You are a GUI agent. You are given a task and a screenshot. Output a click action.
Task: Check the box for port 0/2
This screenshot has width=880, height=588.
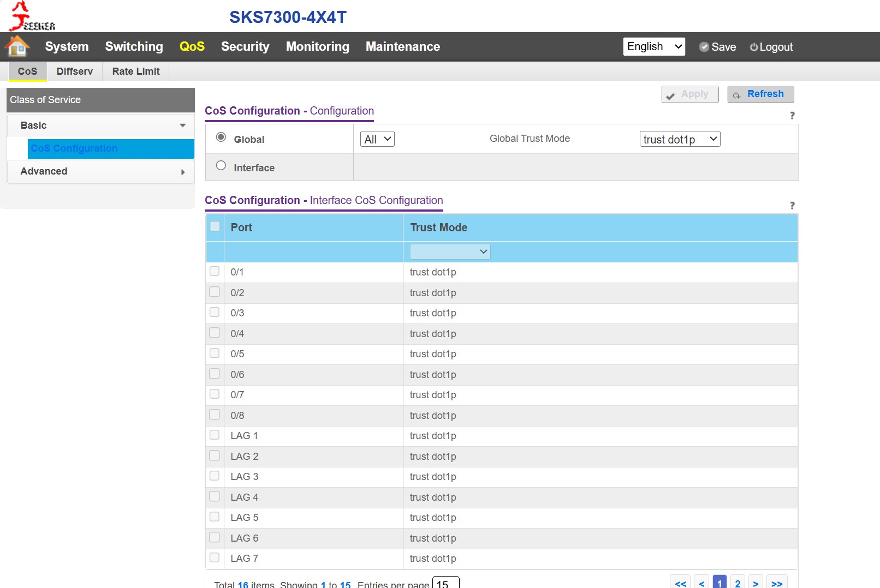click(215, 292)
